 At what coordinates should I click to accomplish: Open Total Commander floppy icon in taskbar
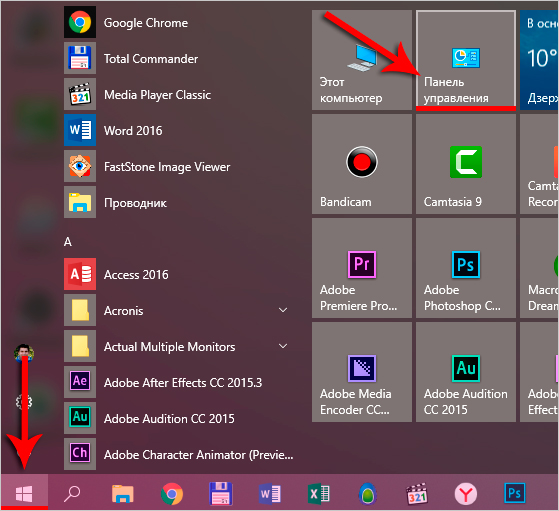[x=221, y=494]
